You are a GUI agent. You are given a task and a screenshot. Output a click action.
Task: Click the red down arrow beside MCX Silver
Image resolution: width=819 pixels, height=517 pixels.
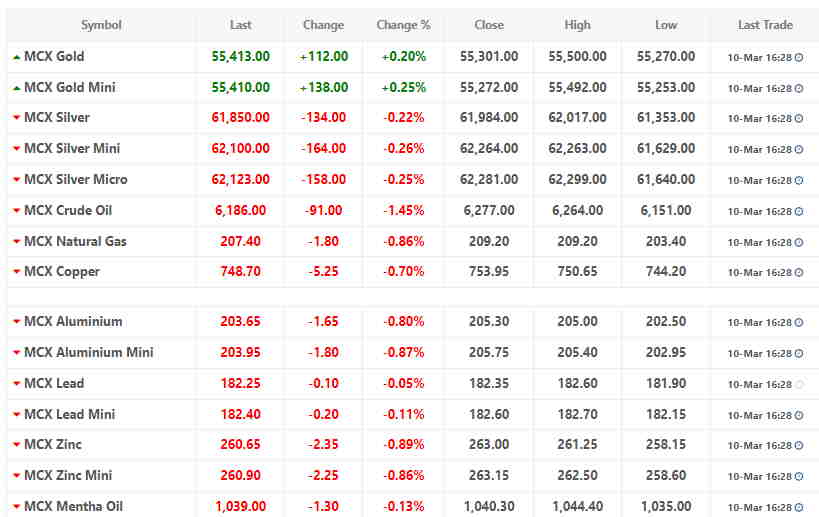click(x=16, y=118)
